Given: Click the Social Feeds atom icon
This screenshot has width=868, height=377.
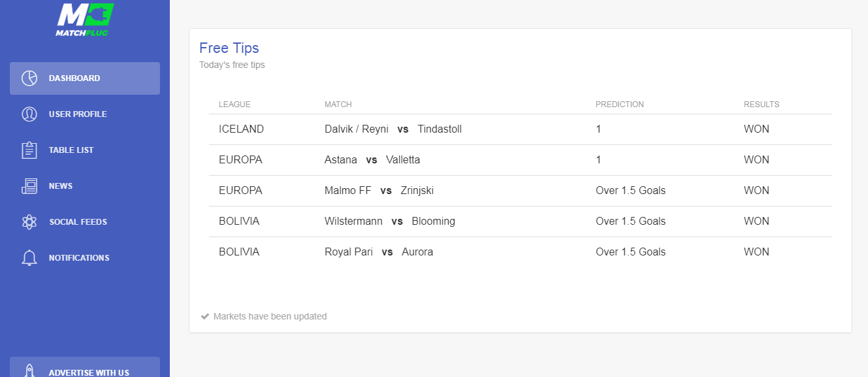Looking at the screenshot, I should [29, 222].
